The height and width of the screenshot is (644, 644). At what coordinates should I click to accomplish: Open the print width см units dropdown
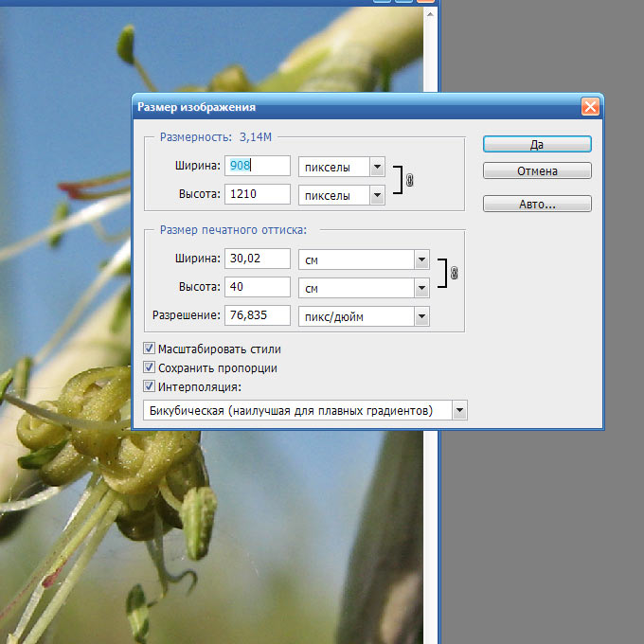(422, 259)
